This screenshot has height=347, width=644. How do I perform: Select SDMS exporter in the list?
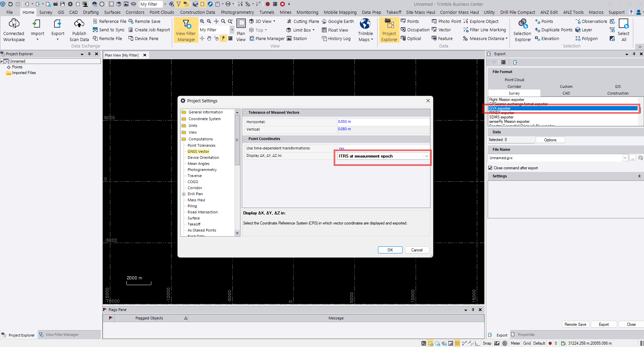coord(501,117)
